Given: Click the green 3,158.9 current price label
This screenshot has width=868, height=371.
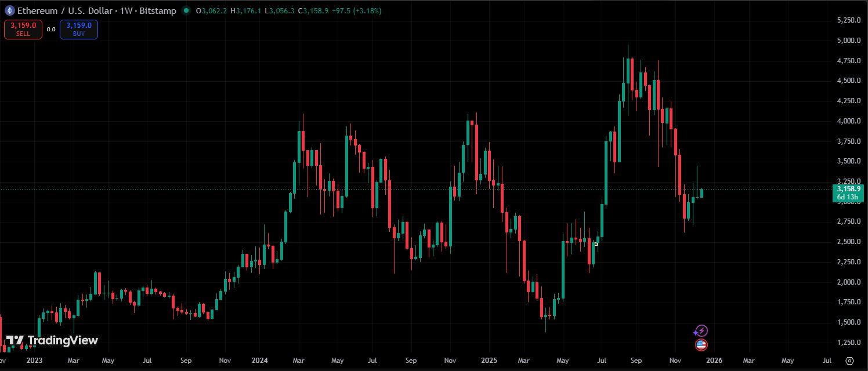Looking at the screenshot, I should [849, 189].
